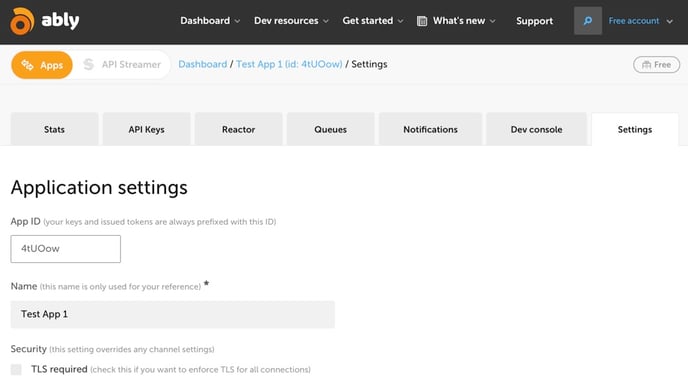This screenshot has width=688, height=390.
Task: Click the Free plan badge
Action: [656, 64]
